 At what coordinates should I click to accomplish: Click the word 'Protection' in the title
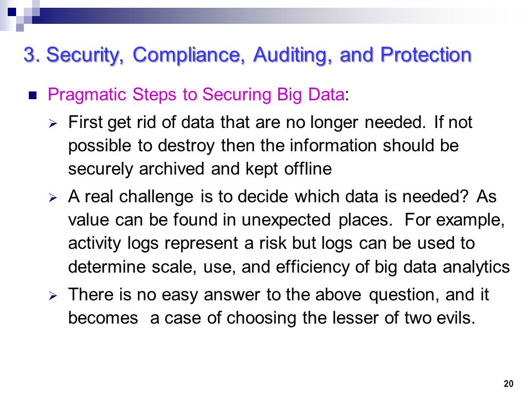click(426, 55)
